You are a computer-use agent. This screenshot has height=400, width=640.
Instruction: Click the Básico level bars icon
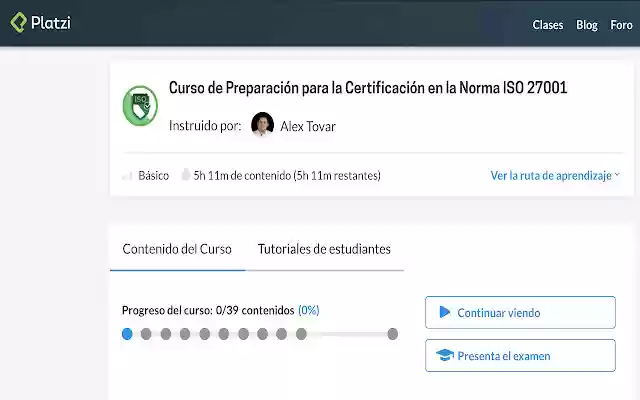127,176
